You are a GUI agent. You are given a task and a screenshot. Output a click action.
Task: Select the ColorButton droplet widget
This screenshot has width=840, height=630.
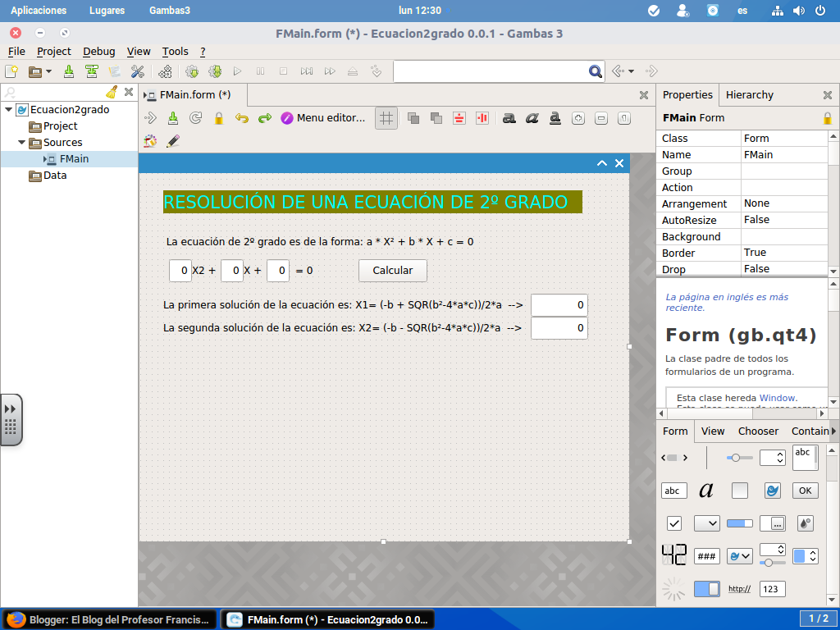coord(806,523)
